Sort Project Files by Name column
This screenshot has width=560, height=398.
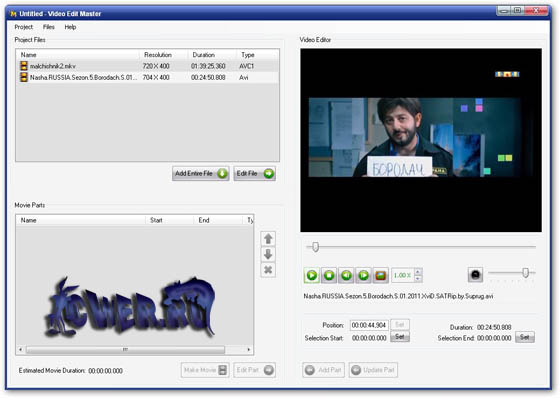point(78,55)
